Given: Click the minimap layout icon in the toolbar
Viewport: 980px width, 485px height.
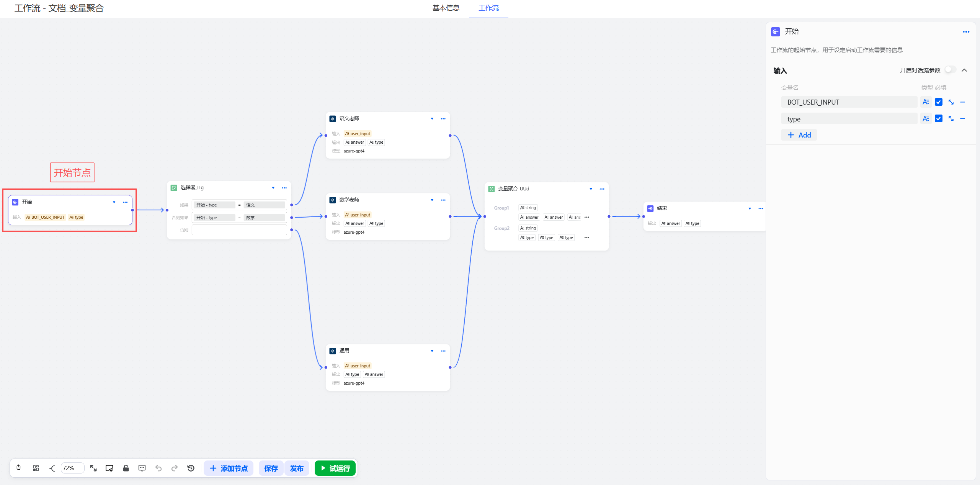Looking at the screenshot, I should pos(36,468).
